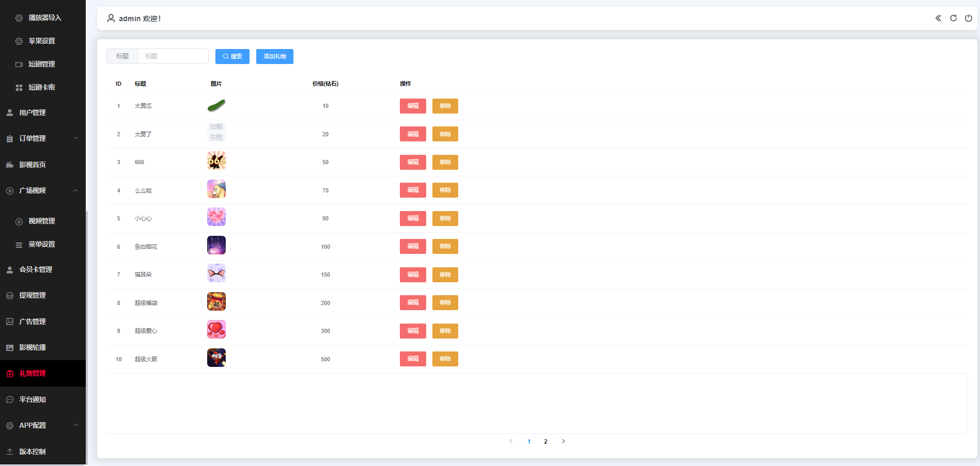Click the blue 搜索 button
Viewport: 980px width, 466px height.
coord(232,56)
